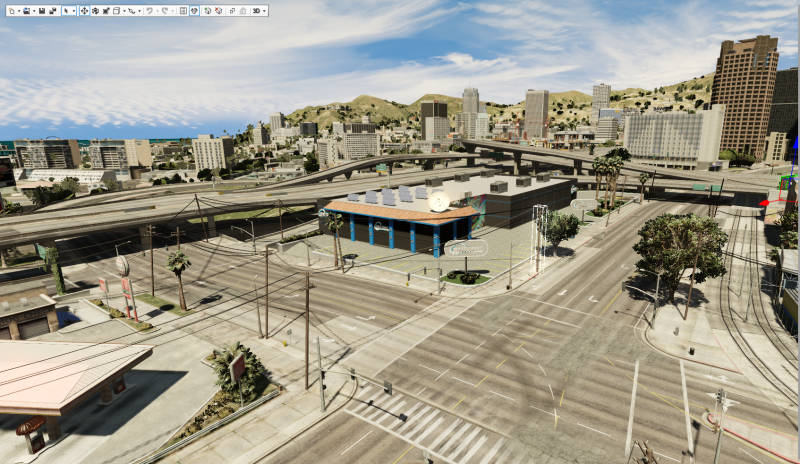Viewport: 800px width, 464px height.
Task: Click the Save All double-disk icon
Action: coord(53,11)
